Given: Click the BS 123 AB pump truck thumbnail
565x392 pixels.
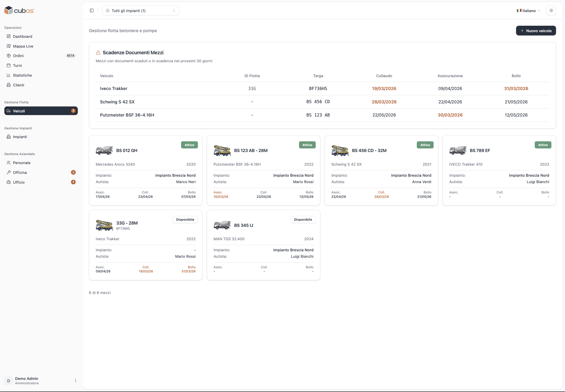Looking at the screenshot, I should click(x=222, y=150).
